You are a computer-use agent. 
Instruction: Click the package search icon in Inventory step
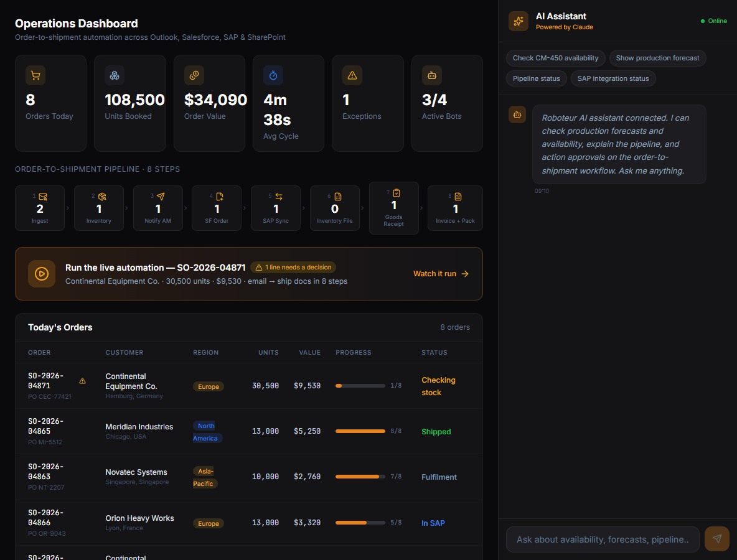point(102,197)
